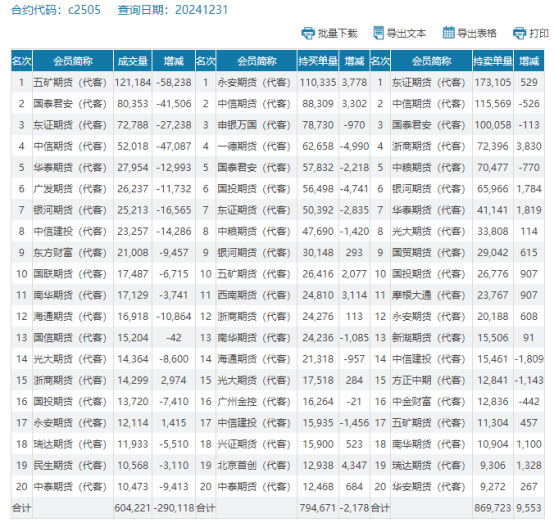Image resolution: width=554 pixels, height=528 pixels.
Task: Click short change value 3,830
Action: pyautogui.click(x=529, y=146)
